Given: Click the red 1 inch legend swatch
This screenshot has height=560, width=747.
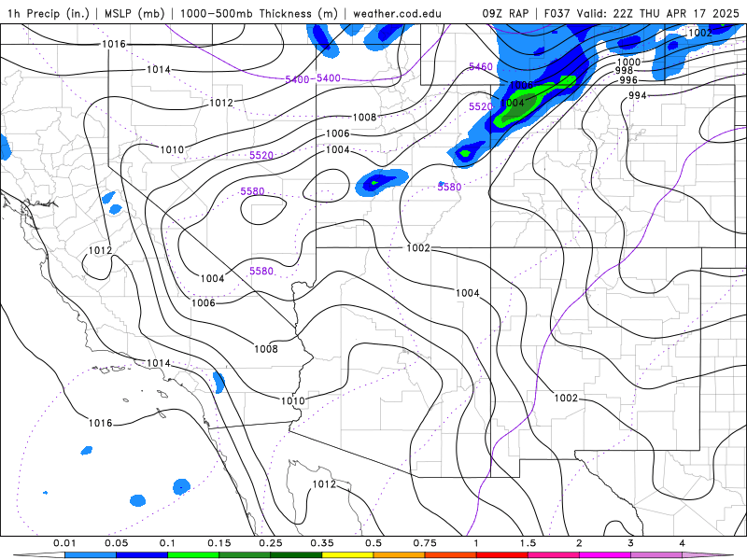Looking at the screenshot, I should [x=502, y=555].
